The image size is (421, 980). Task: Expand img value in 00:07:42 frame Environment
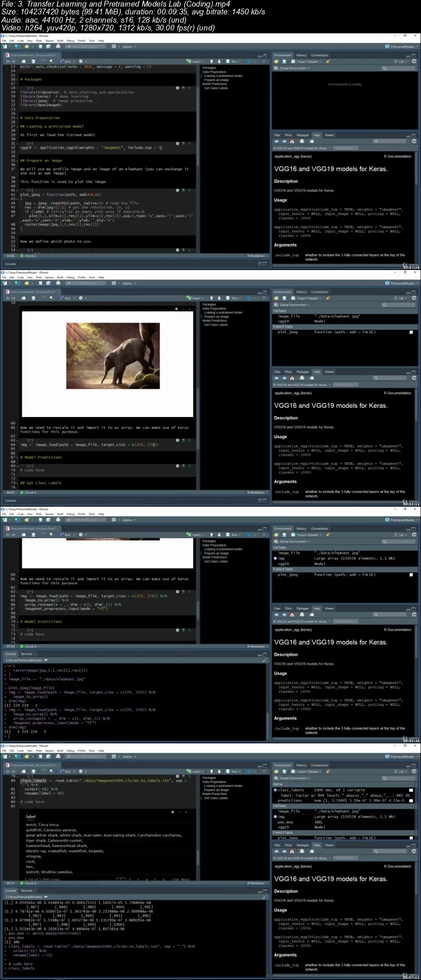pyautogui.click(x=275, y=817)
